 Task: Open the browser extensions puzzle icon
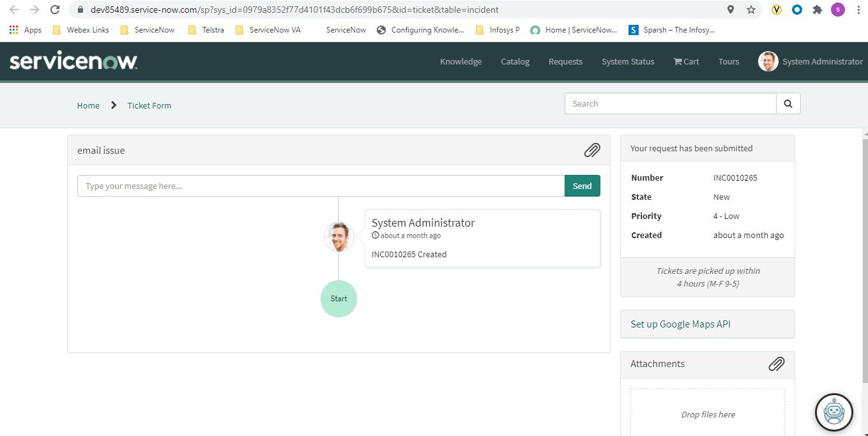[x=817, y=10]
